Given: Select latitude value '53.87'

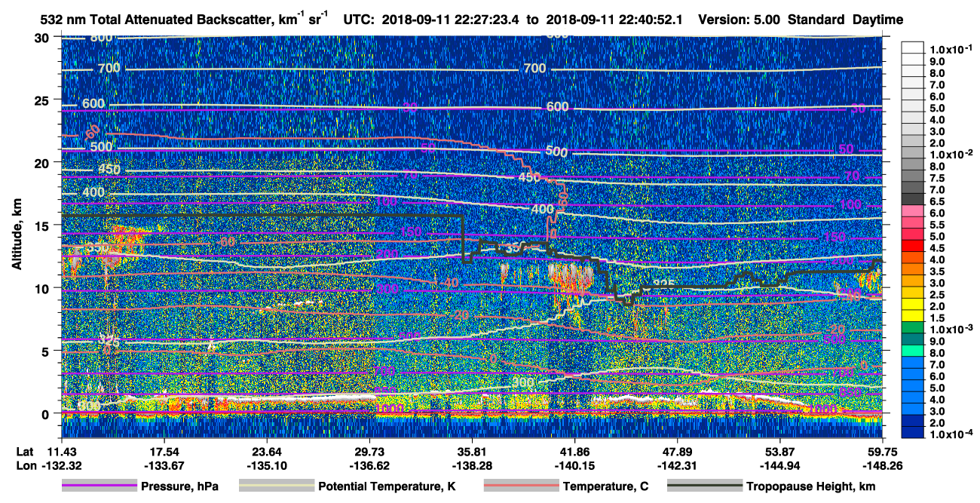Looking at the screenshot, I should [x=779, y=451].
